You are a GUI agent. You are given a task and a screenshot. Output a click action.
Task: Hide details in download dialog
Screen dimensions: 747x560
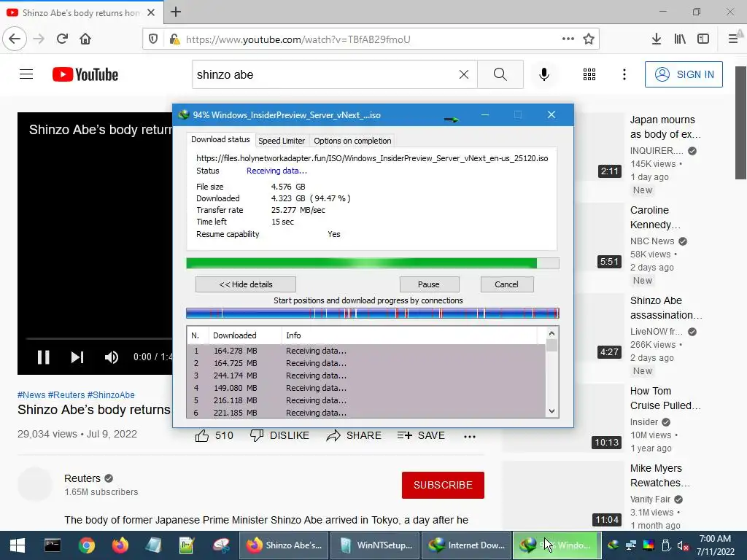click(x=246, y=284)
